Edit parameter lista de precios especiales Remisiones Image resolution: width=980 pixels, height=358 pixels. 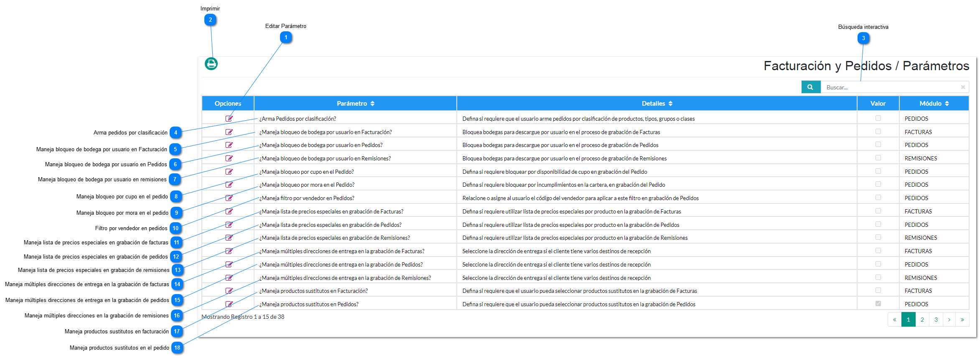[229, 238]
